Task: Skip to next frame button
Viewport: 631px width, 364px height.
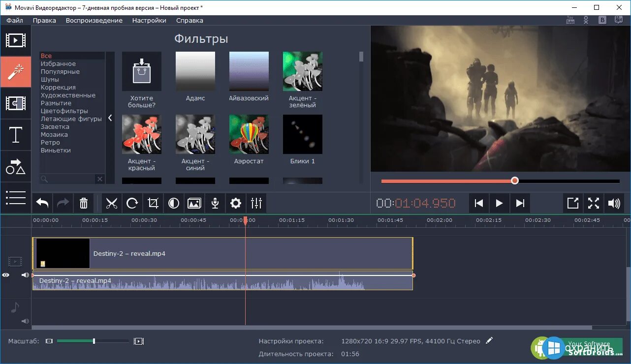Action: click(520, 203)
